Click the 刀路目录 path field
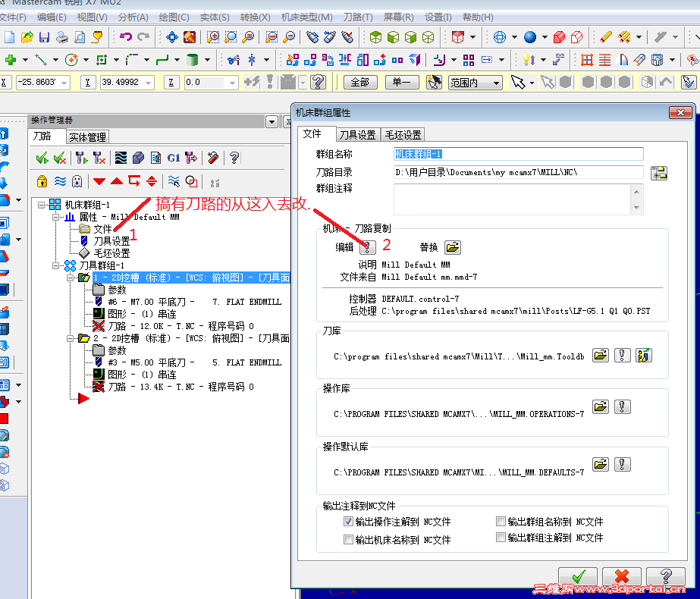 [x=518, y=172]
